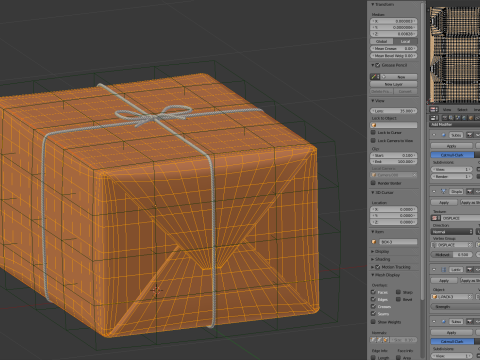
Task: Select the bottom Subsurf Catmull-Clark type tab
Action: [x=452, y=341]
